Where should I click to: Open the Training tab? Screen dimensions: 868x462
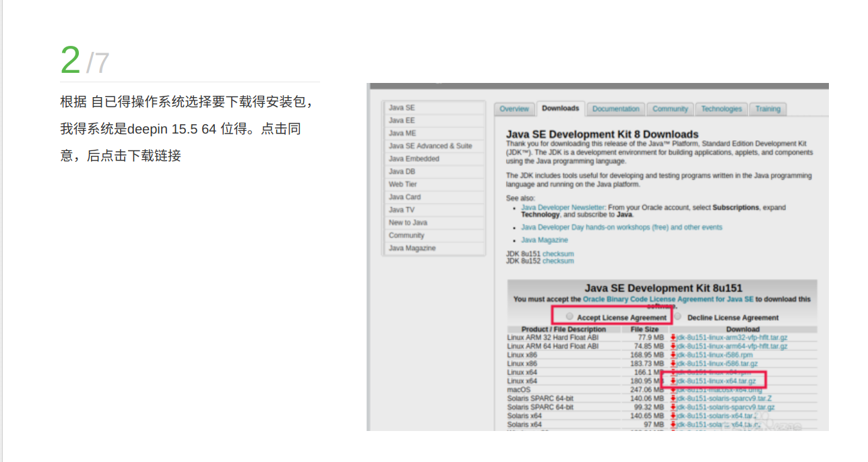[768, 109]
